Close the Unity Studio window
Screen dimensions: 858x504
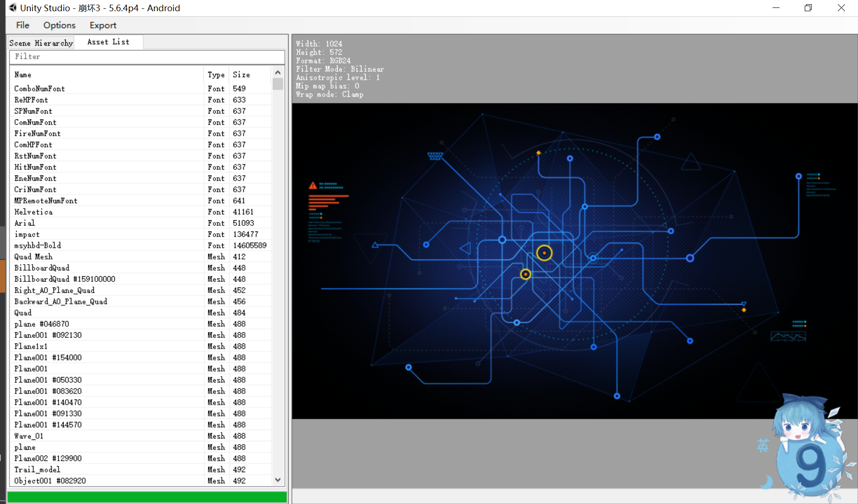(841, 8)
